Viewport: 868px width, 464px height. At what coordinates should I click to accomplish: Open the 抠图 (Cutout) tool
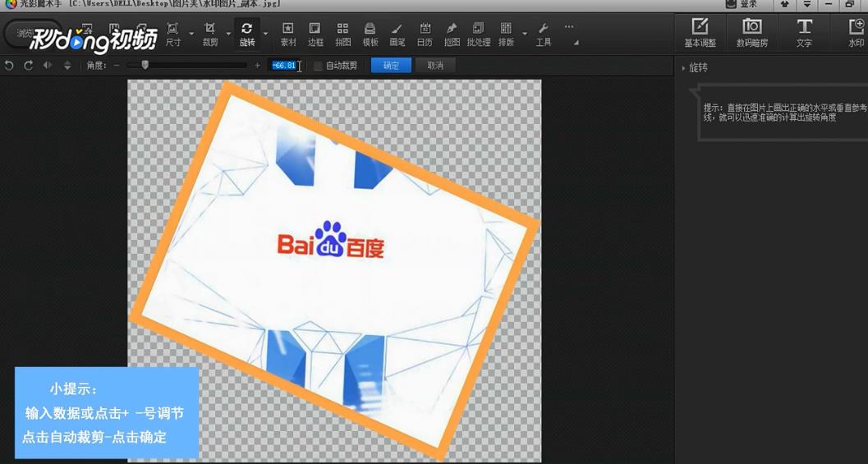(452, 34)
